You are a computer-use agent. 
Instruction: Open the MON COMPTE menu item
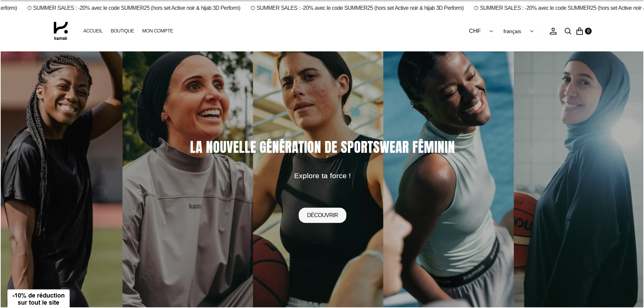click(x=157, y=31)
